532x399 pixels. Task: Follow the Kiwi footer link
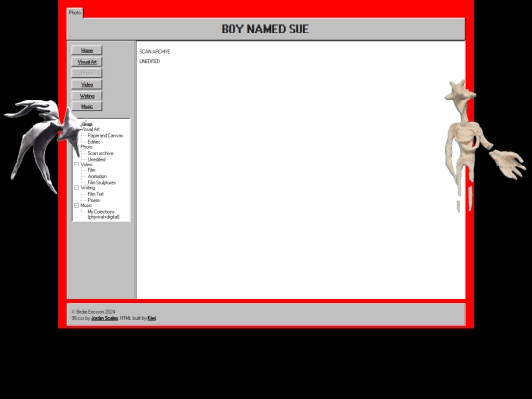152,318
